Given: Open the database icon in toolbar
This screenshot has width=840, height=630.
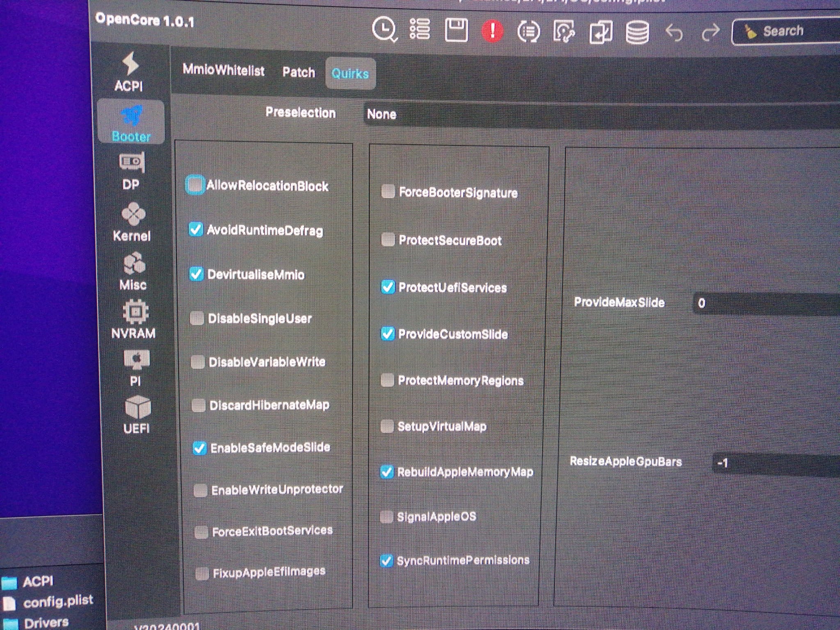Looking at the screenshot, I should click(x=637, y=33).
